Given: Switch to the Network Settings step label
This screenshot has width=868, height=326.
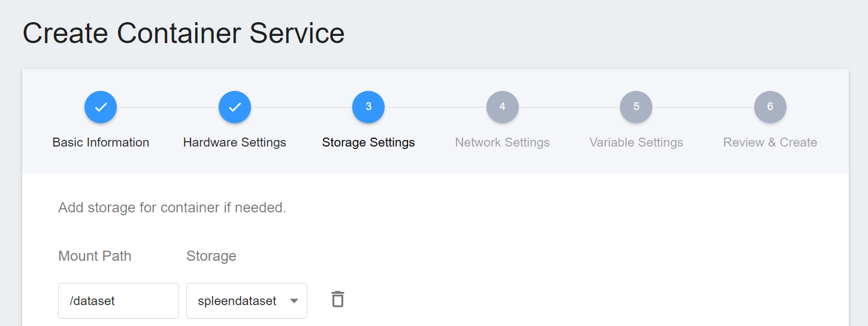Looking at the screenshot, I should click(502, 142).
